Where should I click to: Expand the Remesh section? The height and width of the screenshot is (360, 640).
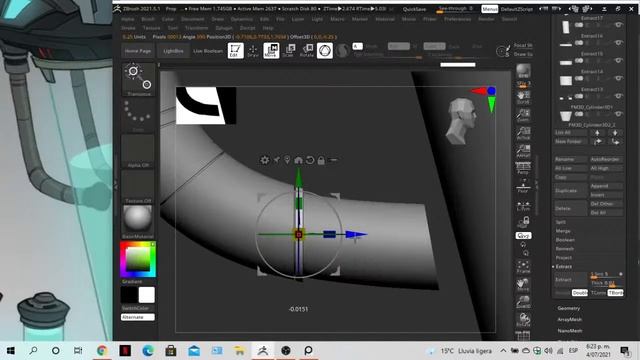[x=564, y=249]
